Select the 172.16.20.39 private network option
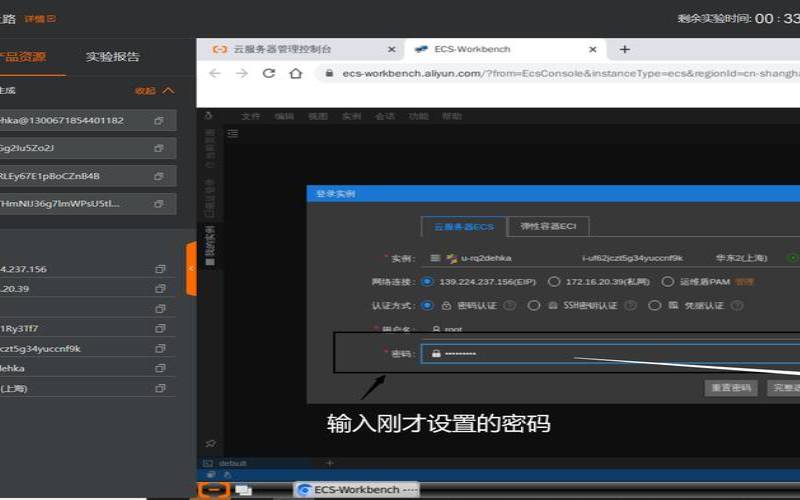The height and width of the screenshot is (500, 800). coord(554,282)
